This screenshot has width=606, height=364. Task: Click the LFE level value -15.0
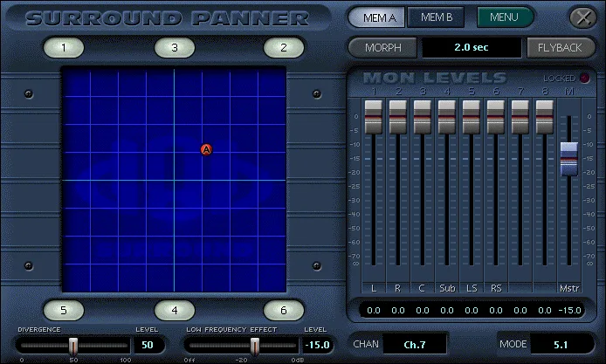317,345
